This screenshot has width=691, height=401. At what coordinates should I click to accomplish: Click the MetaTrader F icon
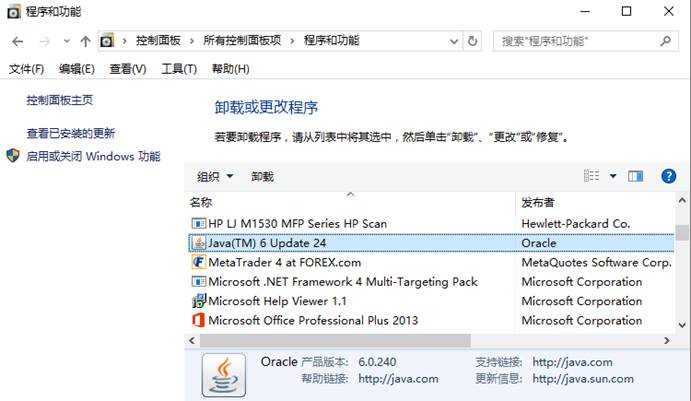pyautogui.click(x=199, y=263)
